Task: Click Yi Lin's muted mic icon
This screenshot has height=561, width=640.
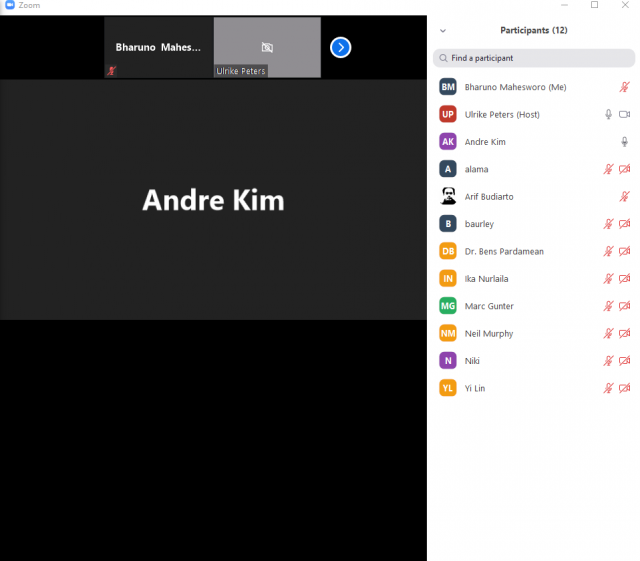Action: click(x=608, y=388)
